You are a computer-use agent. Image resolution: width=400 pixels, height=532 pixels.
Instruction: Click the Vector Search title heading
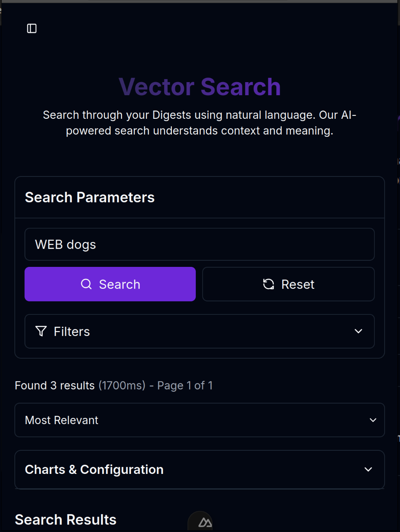pos(200,86)
